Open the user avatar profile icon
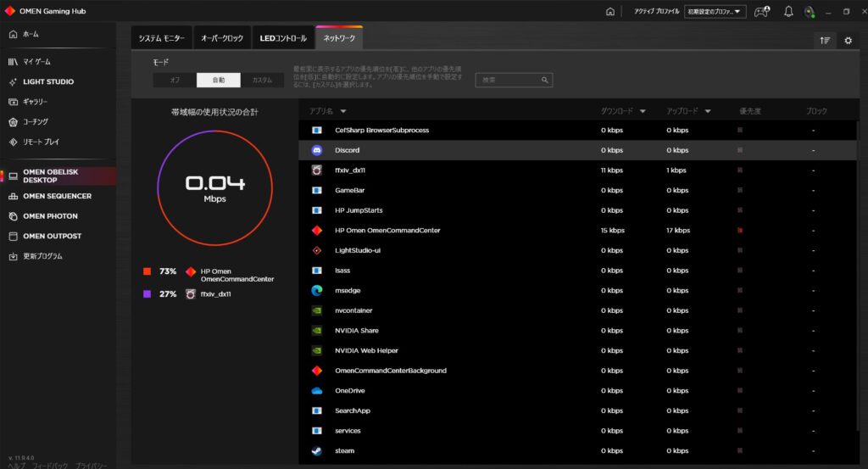868x469 pixels. click(x=810, y=12)
